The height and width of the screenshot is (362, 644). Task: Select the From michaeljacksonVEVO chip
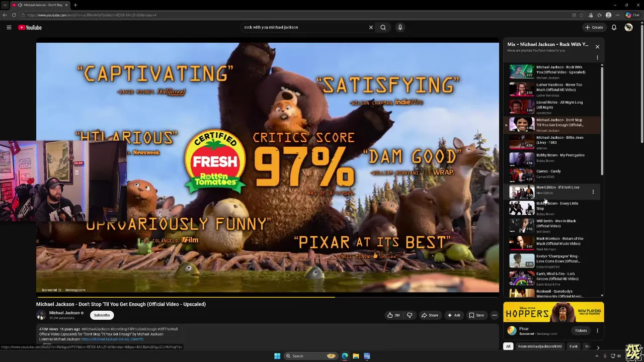[x=540, y=346]
